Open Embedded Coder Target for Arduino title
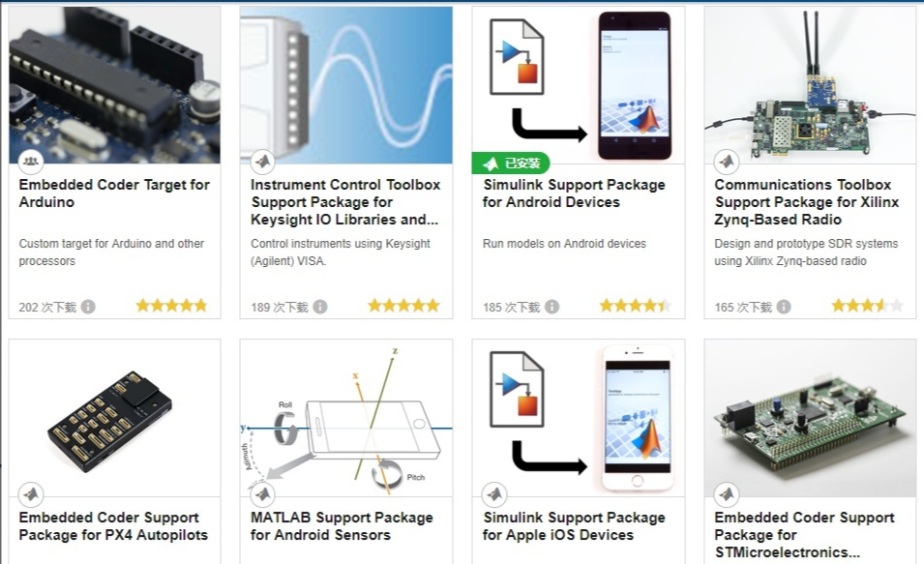This screenshot has height=564, width=924. click(x=114, y=193)
